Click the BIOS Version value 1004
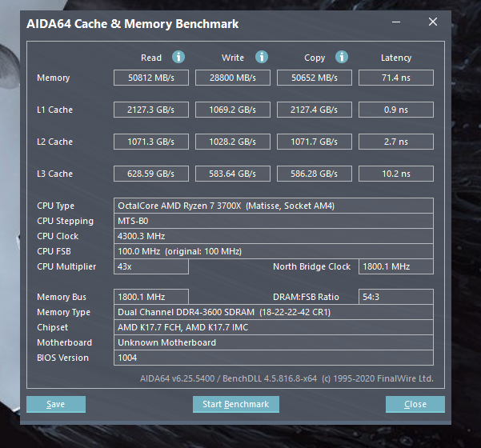481x448 pixels. pos(274,358)
